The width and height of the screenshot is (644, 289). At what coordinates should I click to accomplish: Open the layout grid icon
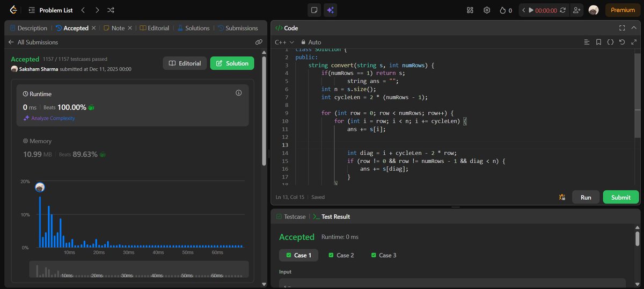coord(470,10)
